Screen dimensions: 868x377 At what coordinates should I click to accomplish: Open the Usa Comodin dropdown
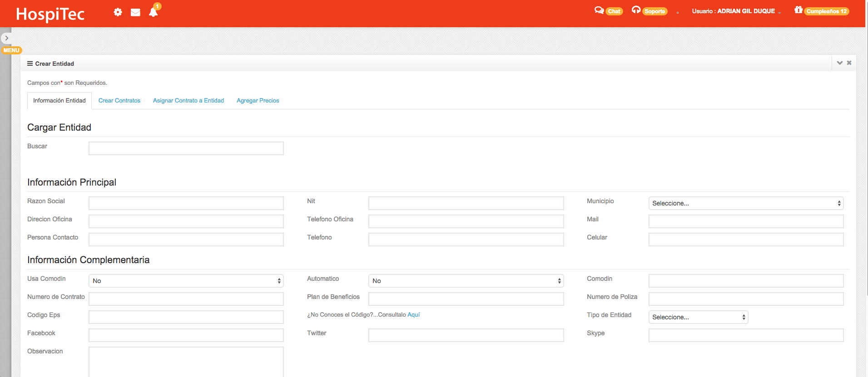point(186,281)
